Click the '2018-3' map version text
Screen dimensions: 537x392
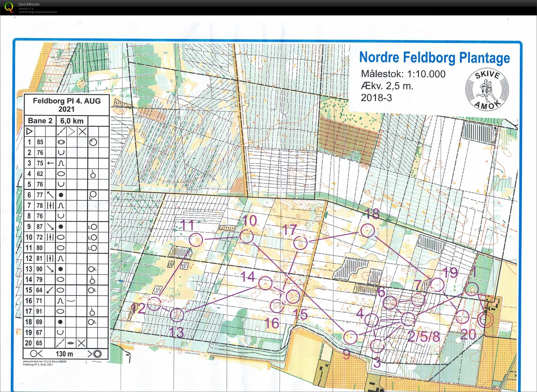tap(376, 98)
